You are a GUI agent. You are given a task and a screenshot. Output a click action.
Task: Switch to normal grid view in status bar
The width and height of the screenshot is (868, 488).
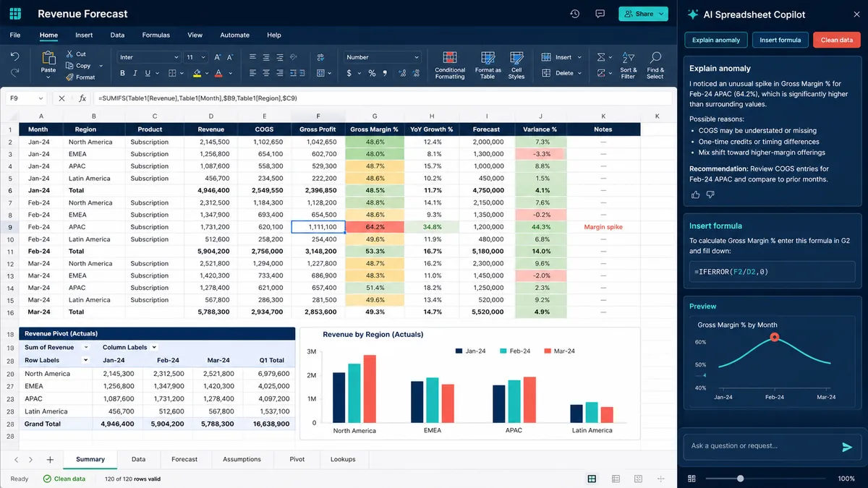point(592,479)
